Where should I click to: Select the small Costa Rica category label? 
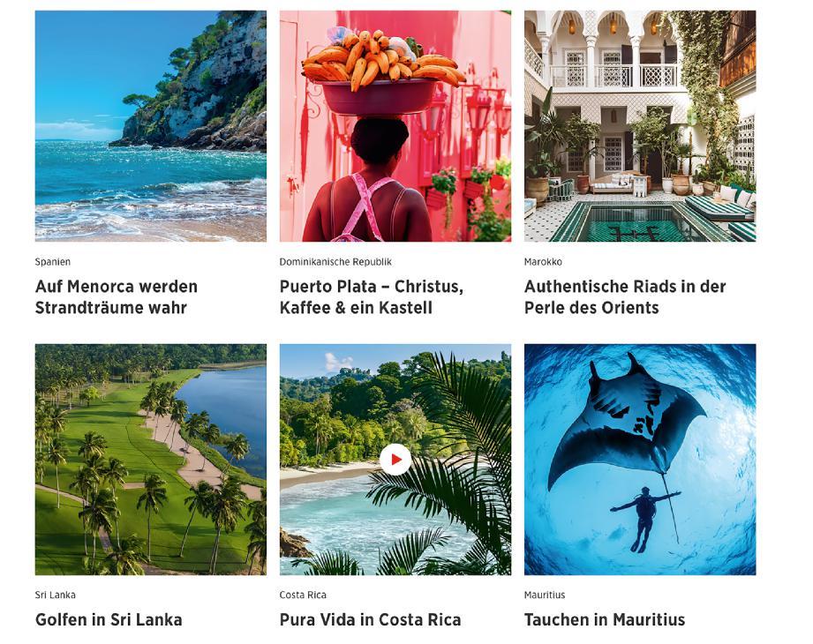click(x=303, y=595)
